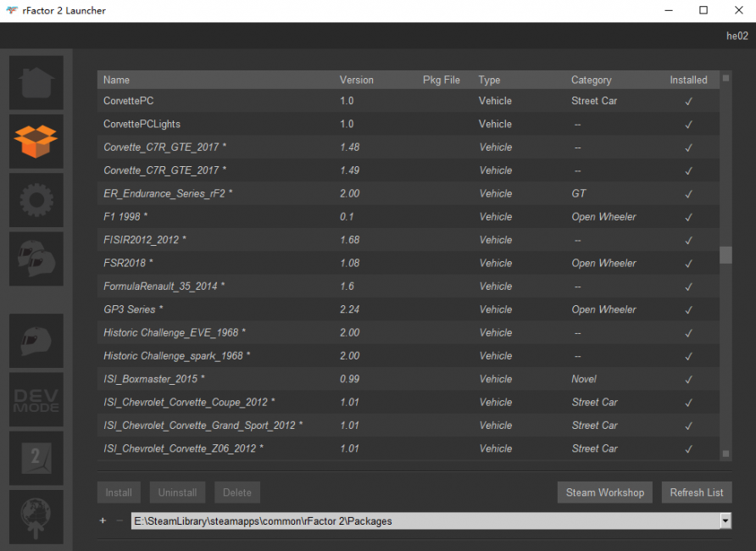The height and width of the screenshot is (551, 756).
Task: Select Historic Challenge_EVE_1968 row
Action: coord(409,332)
